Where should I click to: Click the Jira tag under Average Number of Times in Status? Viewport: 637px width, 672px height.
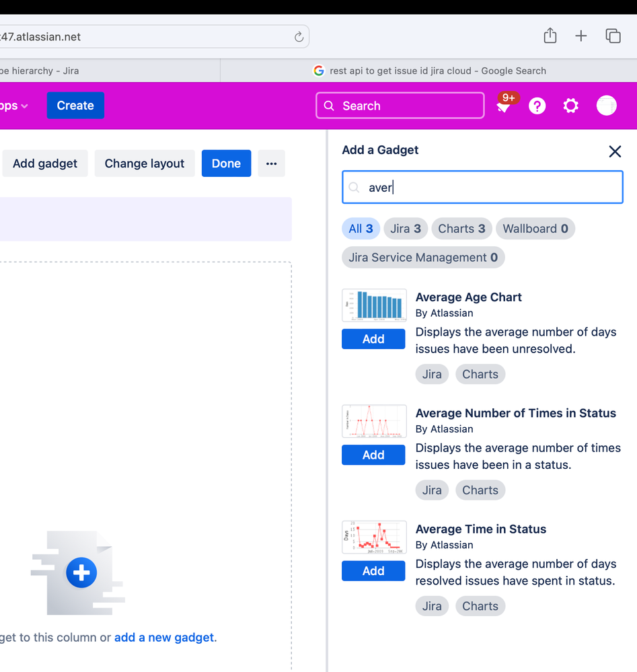(x=432, y=490)
